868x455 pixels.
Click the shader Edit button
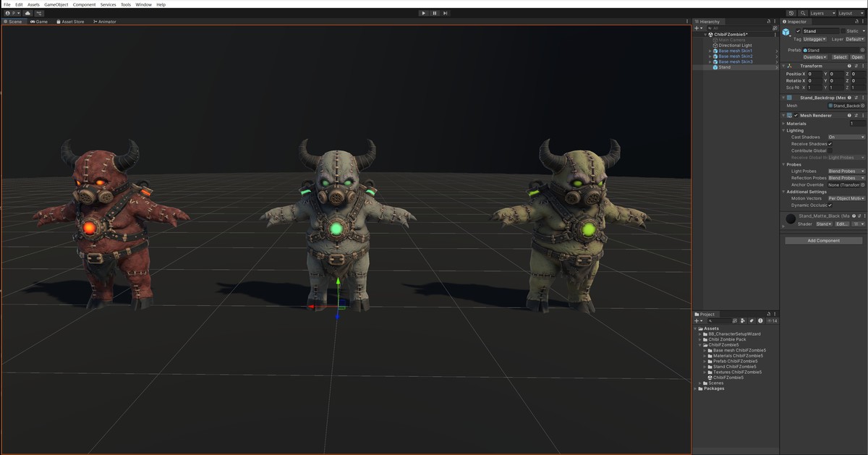click(x=841, y=224)
